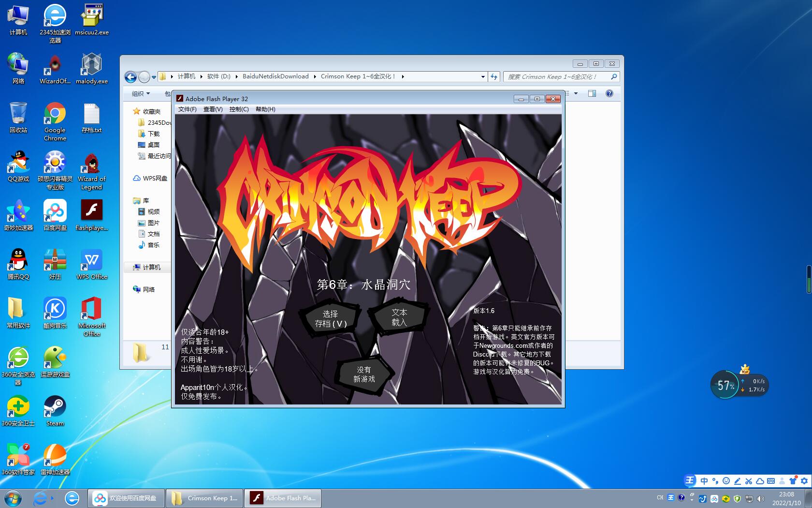Click the Explorer address bar refresh button
The image size is (812, 508).
[x=493, y=76]
